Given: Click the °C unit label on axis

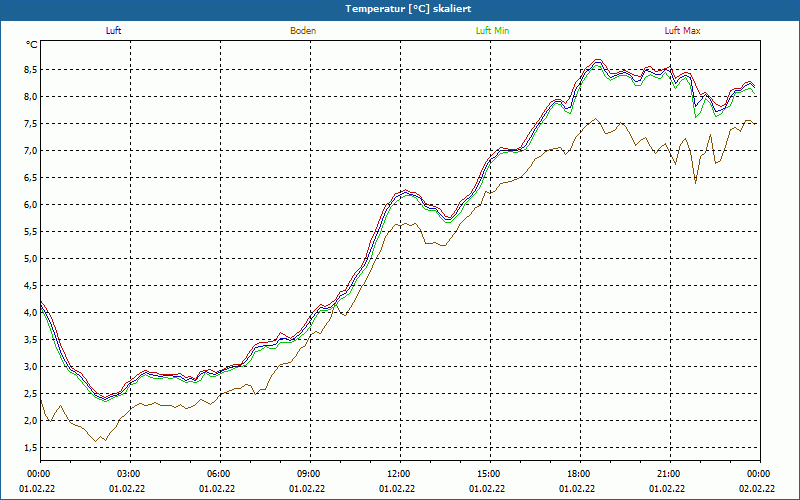Looking at the screenshot, I should tap(32, 45).
